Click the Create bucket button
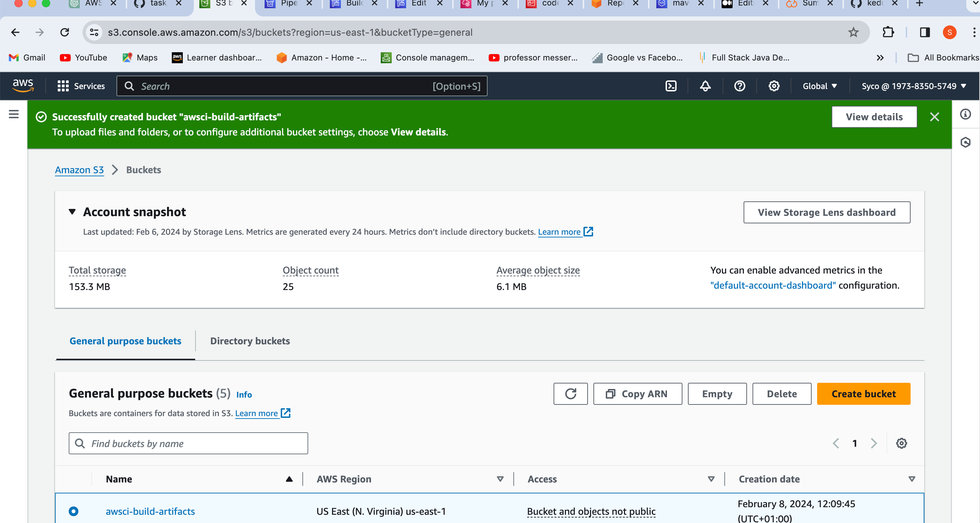 pyautogui.click(x=863, y=394)
